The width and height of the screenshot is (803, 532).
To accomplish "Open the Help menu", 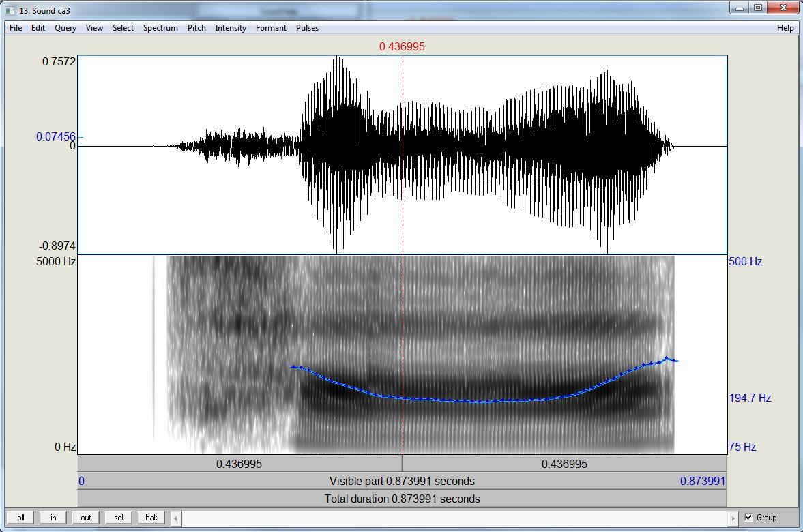I will pyautogui.click(x=785, y=28).
